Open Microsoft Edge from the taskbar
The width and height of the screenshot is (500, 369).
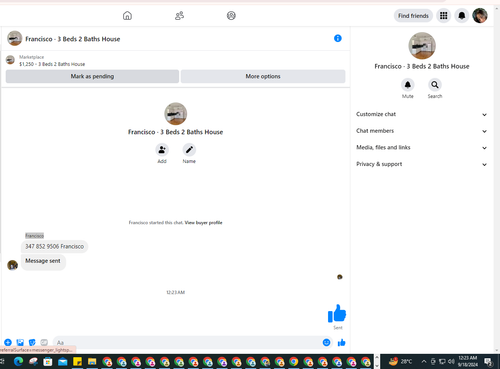click(x=18, y=361)
